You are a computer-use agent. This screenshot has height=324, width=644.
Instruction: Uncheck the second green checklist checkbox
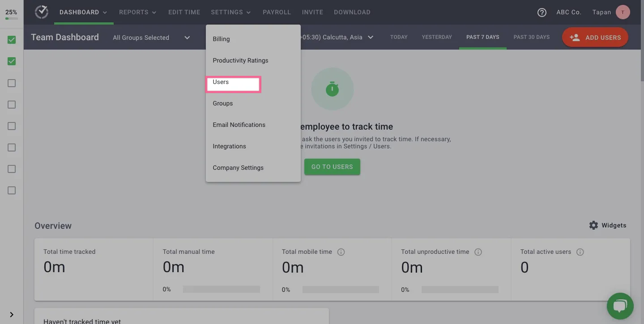coord(12,61)
